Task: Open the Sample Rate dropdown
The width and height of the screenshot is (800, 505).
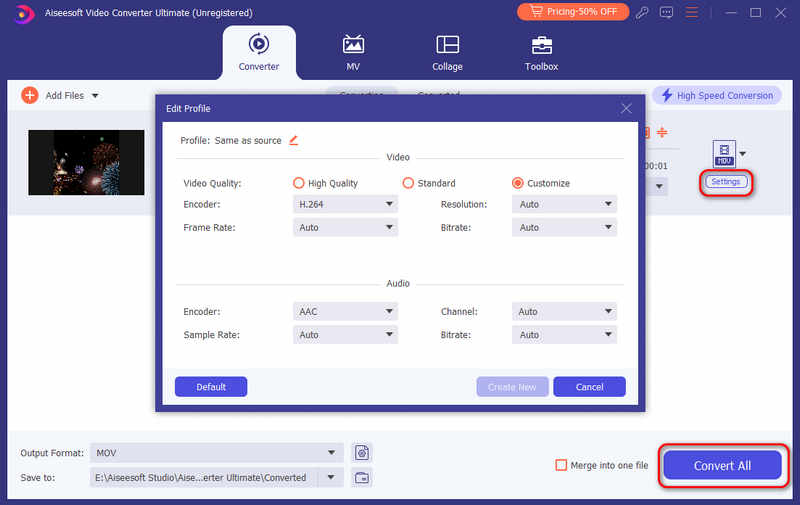Action: tap(345, 335)
